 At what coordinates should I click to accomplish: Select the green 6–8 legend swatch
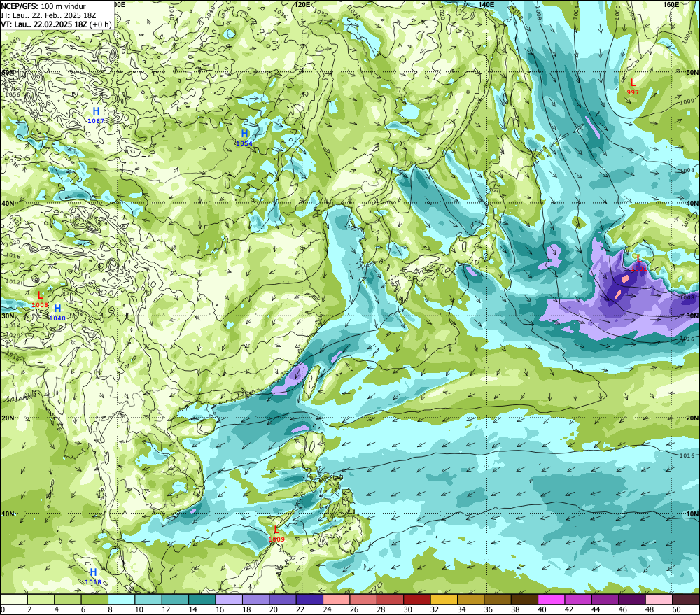(94, 600)
